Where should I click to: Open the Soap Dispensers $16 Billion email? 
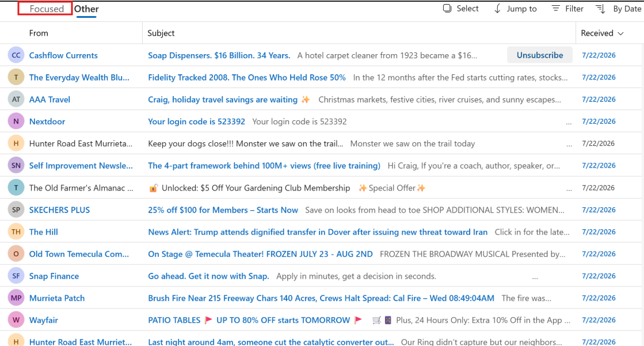(219, 55)
